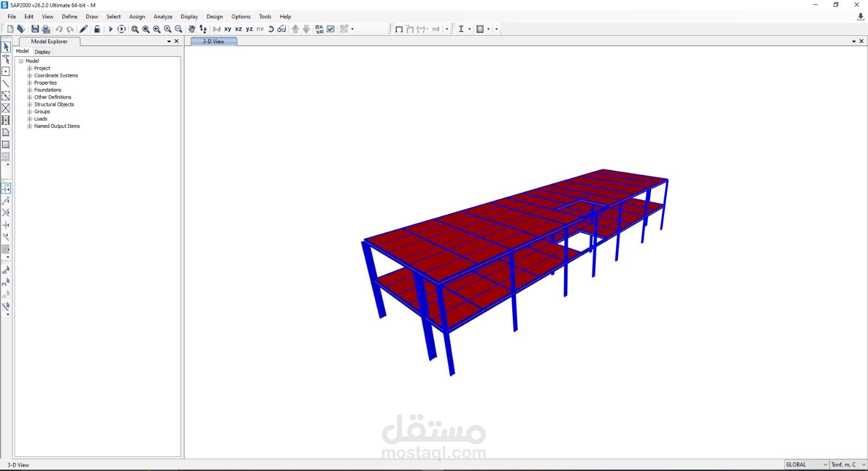Click the New Model icon
Viewport: 868px width, 471px height.
coord(10,29)
